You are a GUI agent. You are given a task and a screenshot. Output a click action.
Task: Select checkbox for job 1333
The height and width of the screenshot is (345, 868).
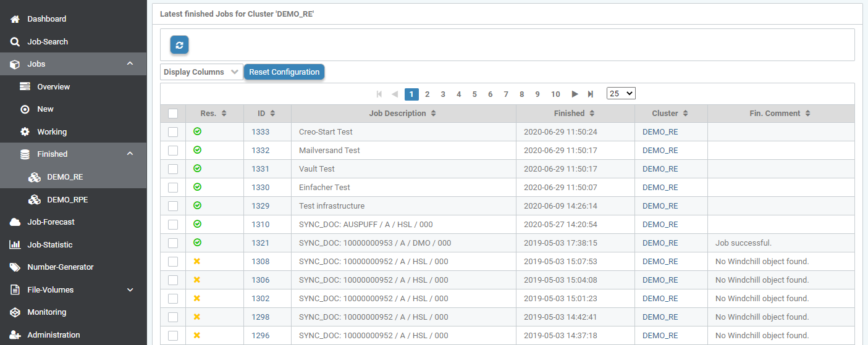tap(173, 132)
